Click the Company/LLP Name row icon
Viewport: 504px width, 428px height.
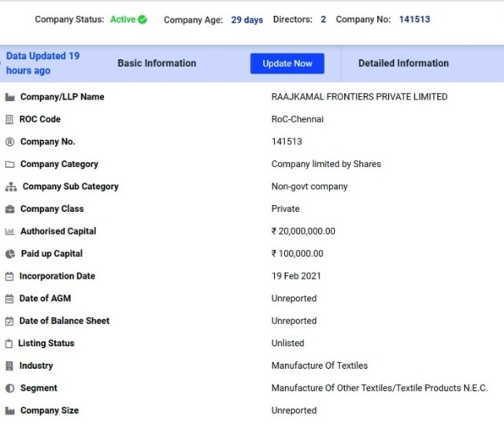tap(10, 97)
